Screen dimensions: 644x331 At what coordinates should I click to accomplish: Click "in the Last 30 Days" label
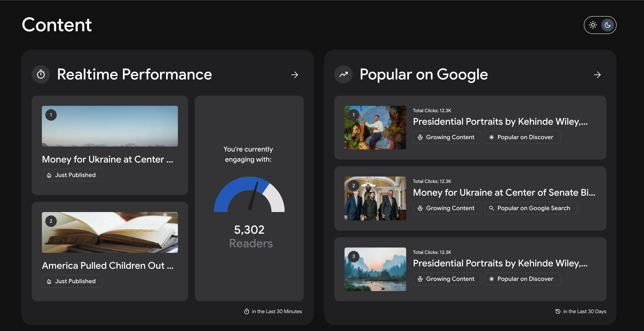point(585,311)
